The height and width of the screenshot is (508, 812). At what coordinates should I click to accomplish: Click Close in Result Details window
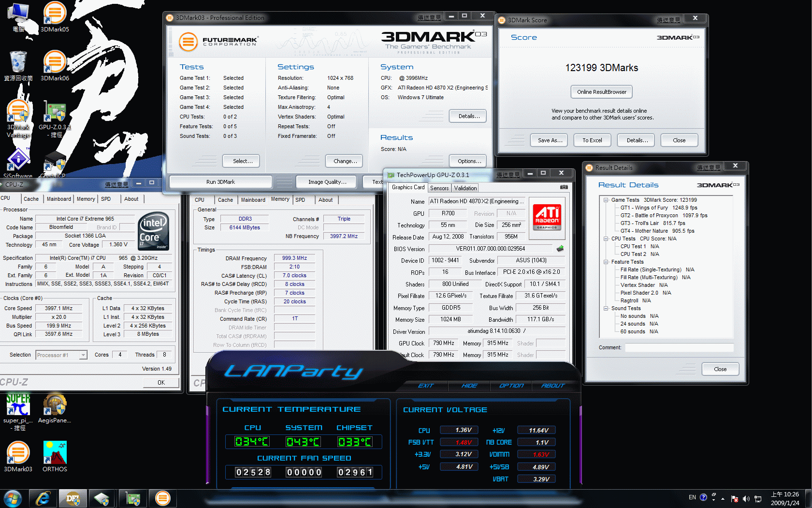(720, 369)
